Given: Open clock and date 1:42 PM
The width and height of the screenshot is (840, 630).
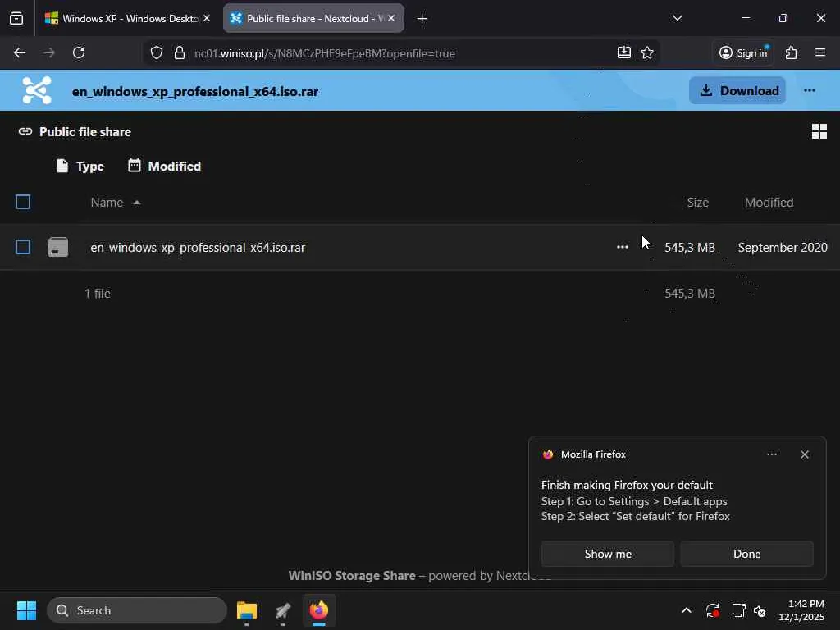Looking at the screenshot, I should coord(801,610).
